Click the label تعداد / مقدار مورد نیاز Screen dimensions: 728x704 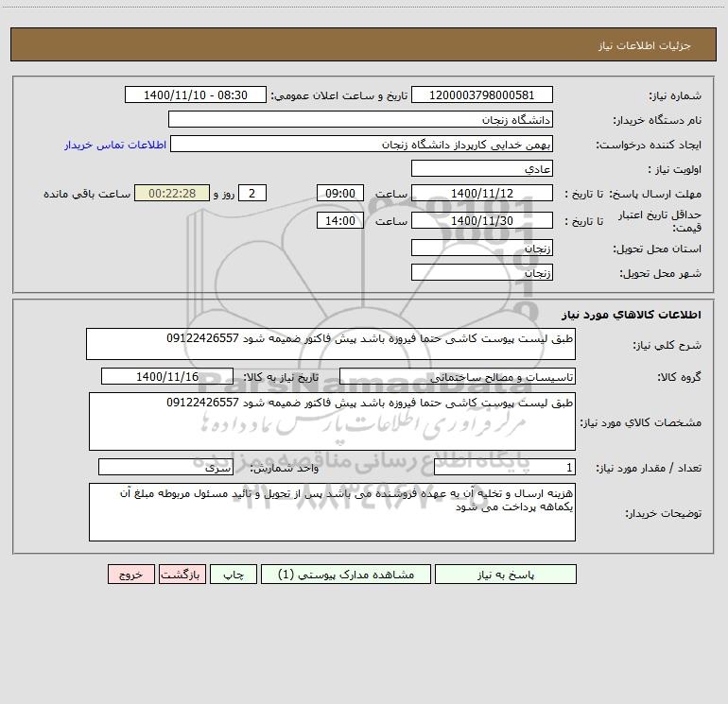tap(649, 468)
